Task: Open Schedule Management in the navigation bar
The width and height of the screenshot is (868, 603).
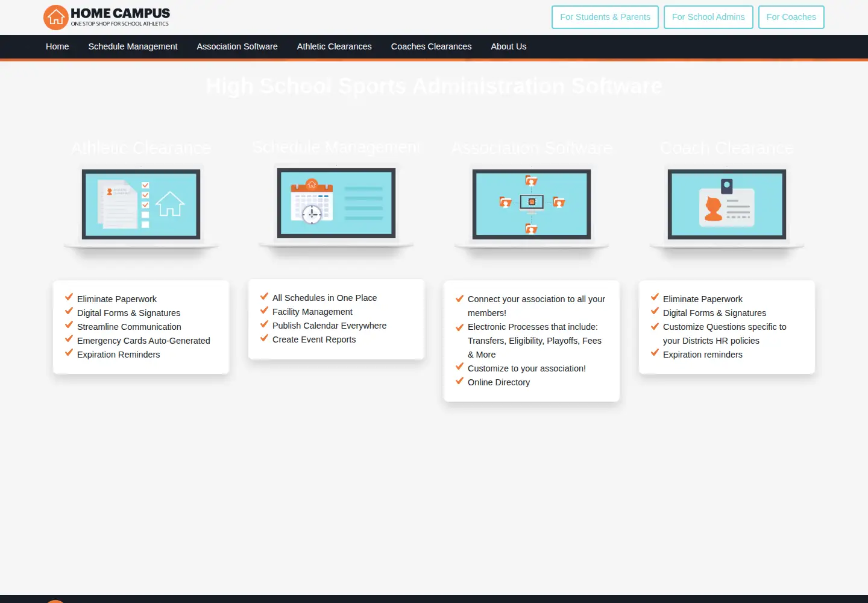Action: pyautogui.click(x=133, y=46)
